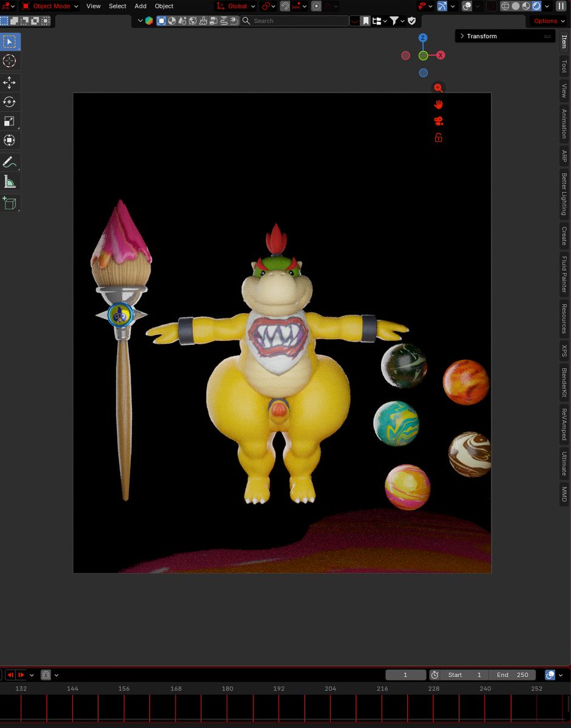Viewport: 571px width, 728px height.
Task: Set selection mode to new selection
Action: (x=4, y=21)
